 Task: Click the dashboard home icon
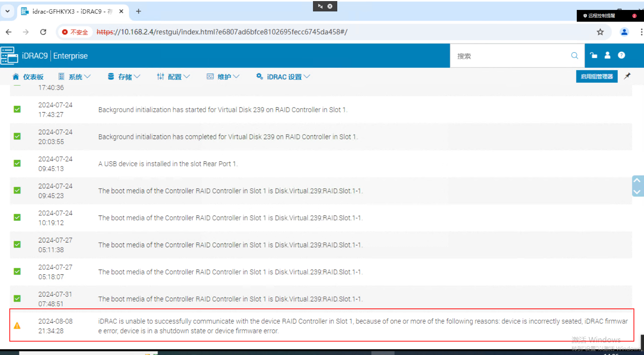click(x=15, y=77)
